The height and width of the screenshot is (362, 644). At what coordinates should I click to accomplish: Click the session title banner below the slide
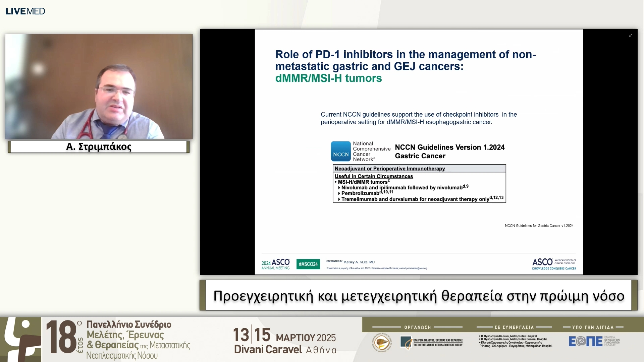pyautogui.click(x=418, y=296)
